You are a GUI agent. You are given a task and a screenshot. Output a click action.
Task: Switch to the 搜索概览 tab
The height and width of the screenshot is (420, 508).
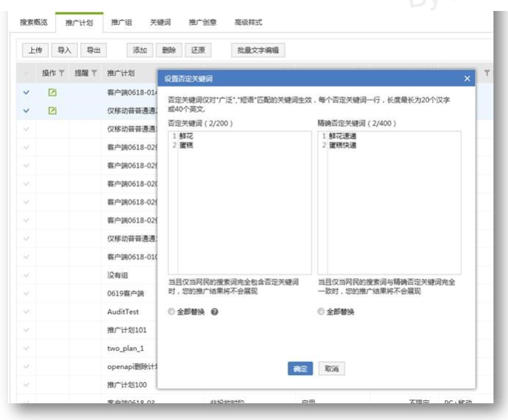[33, 23]
